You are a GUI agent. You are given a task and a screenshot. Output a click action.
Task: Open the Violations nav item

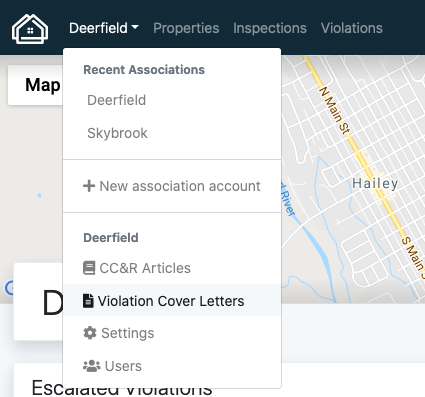point(352,28)
